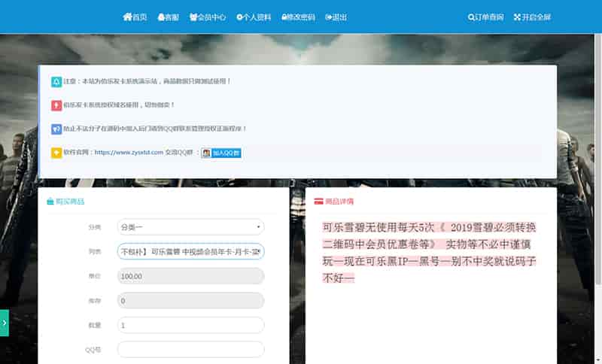This screenshot has height=364, width=602.
Task: Expand the green side panel arrow tab
Action: click(5, 323)
